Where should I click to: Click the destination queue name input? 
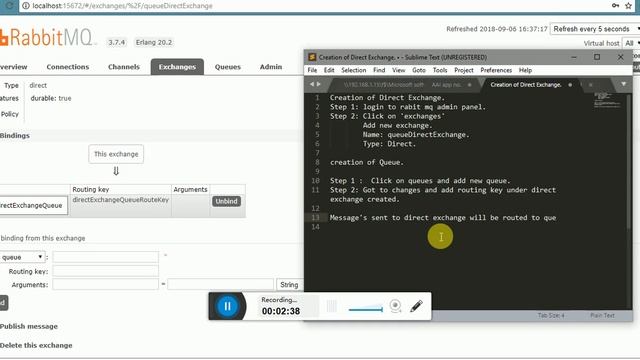click(x=105, y=257)
